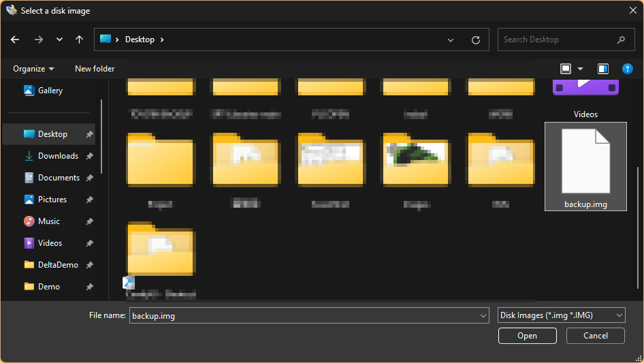Open Videos in the sidebar
644x363 pixels.
49,243
